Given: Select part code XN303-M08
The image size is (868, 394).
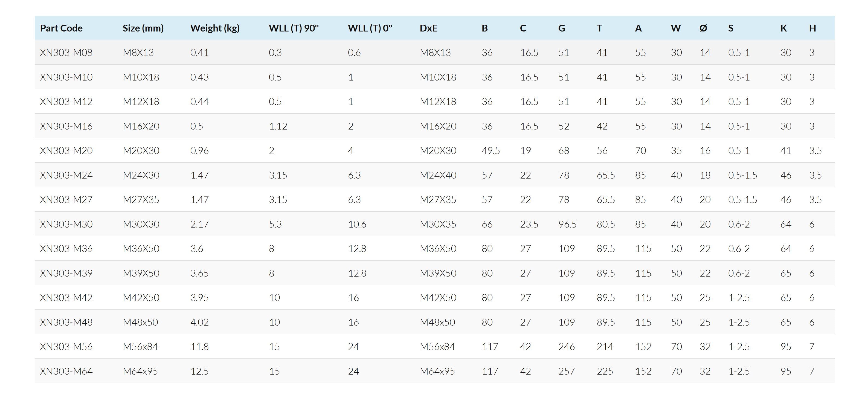Looking at the screenshot, I should 66,53.
